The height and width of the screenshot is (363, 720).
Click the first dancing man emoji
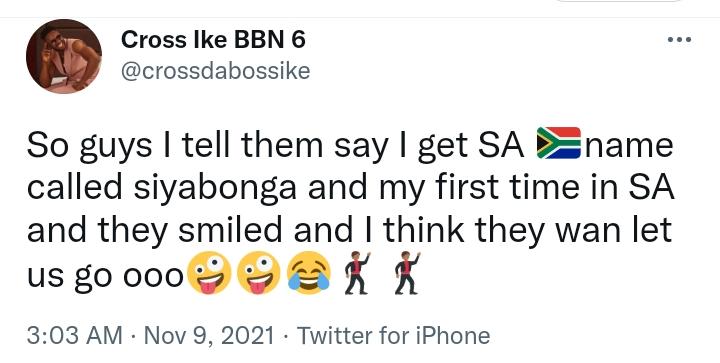pyautogui.click(x=357, y=273)
